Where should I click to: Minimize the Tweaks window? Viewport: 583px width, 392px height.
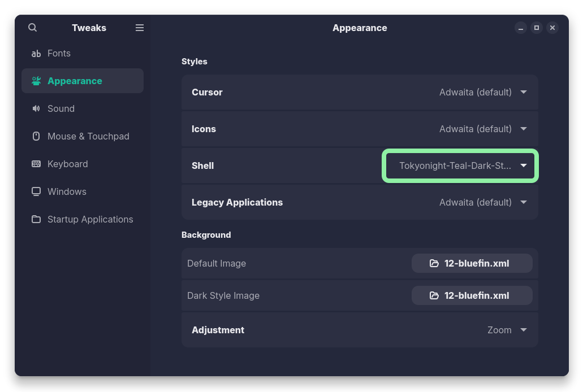[521, 28]
